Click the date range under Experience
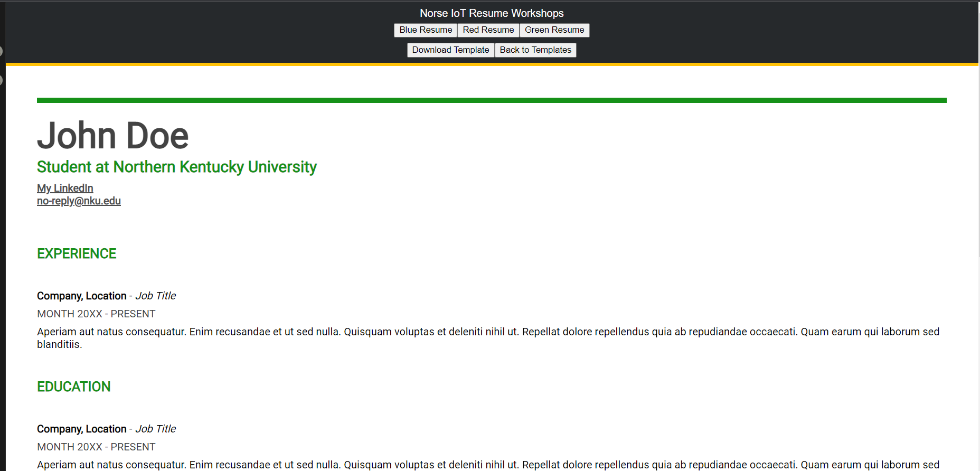Screen dimensions: 980x471 (96, 314)
